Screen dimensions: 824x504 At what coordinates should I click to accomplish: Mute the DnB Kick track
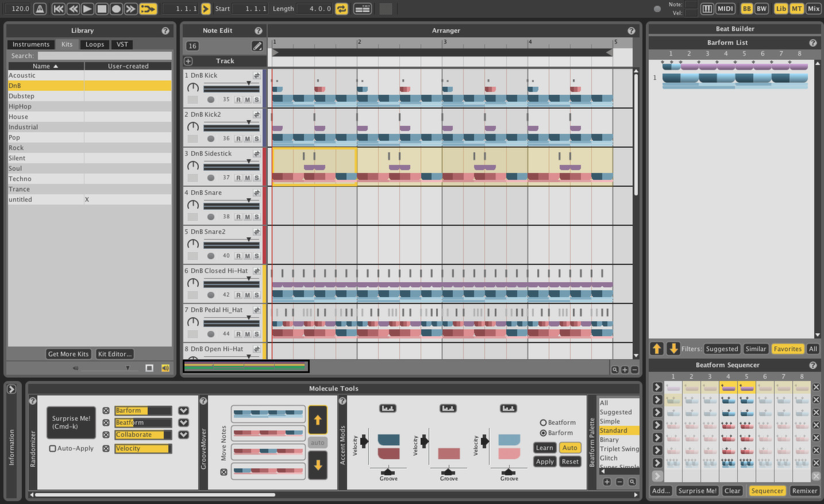[x=248, y=99]
